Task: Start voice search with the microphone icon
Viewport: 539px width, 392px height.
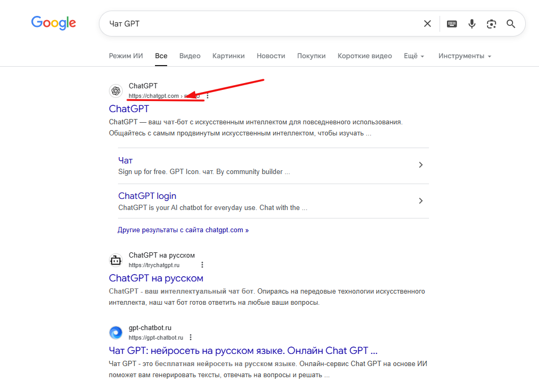Action: click(x=471, y=23)
